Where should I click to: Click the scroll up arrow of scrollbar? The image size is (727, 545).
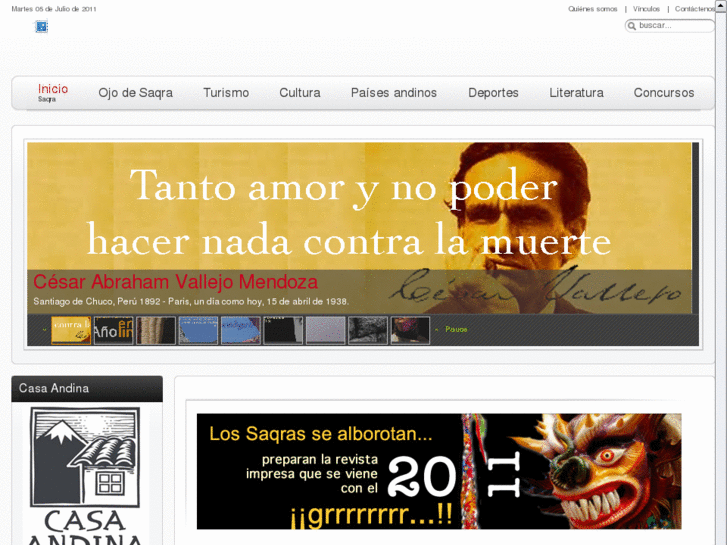click(x=721, y=6)
